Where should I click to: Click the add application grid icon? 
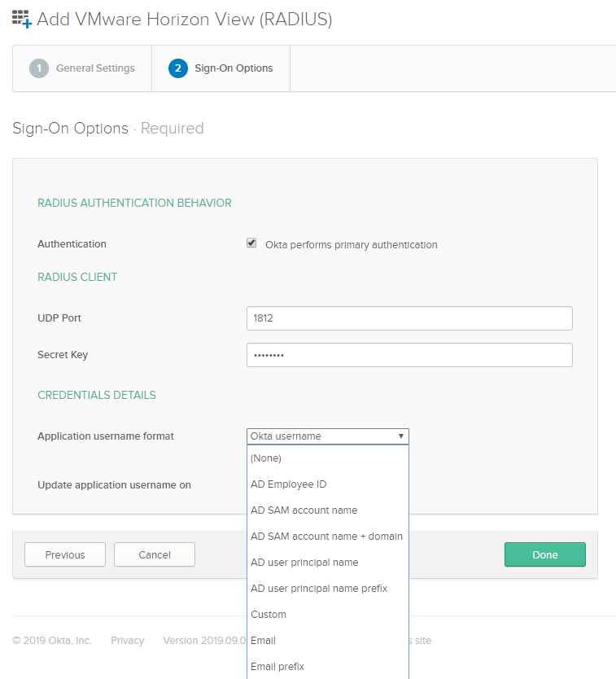tap(22, 19)
